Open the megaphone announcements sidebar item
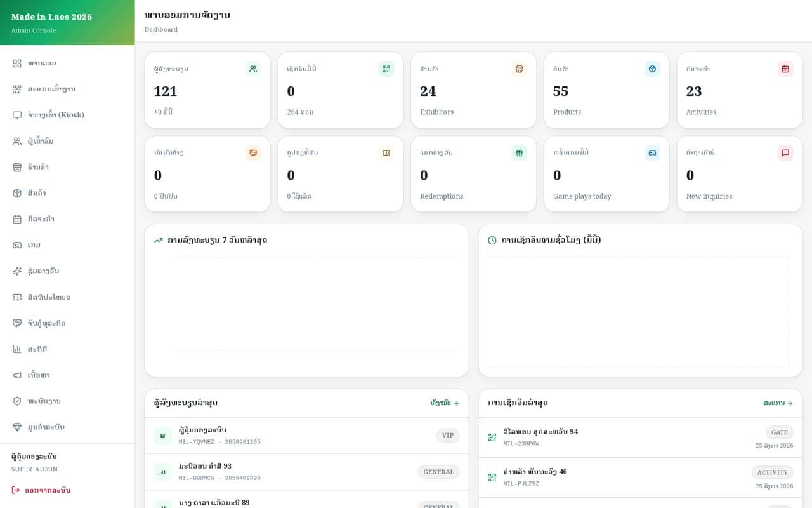Image resolution: width=812 pixels, height=508 pixels. coord(67,375)
